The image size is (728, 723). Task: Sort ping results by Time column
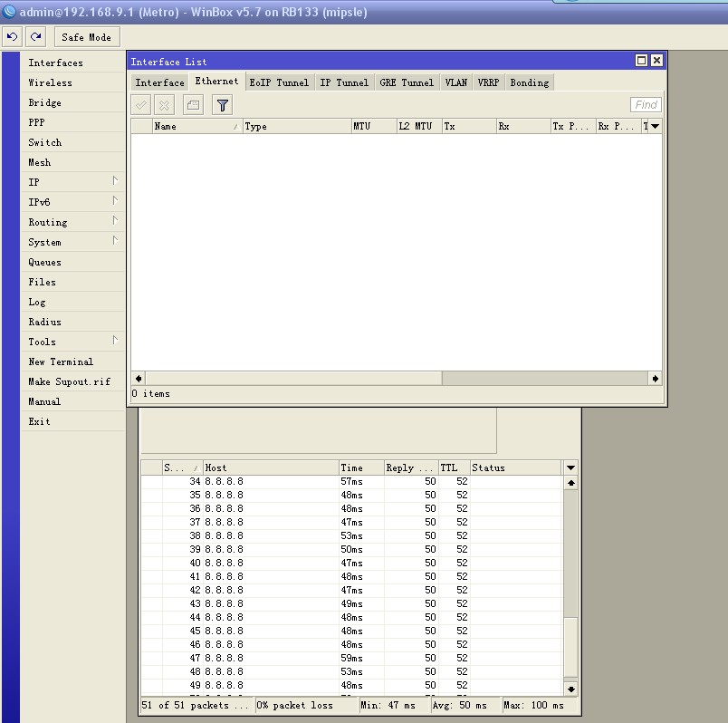click(361, 468)
